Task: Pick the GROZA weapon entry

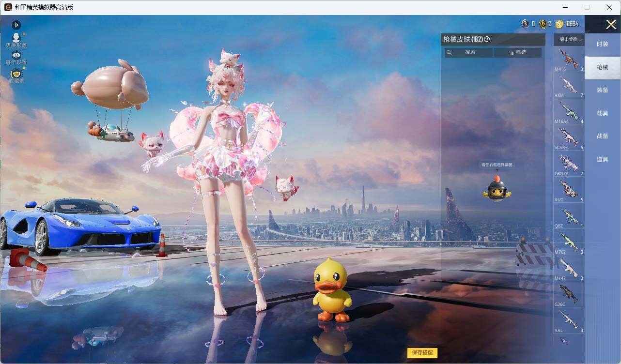Action: click(x=569, y=164)
